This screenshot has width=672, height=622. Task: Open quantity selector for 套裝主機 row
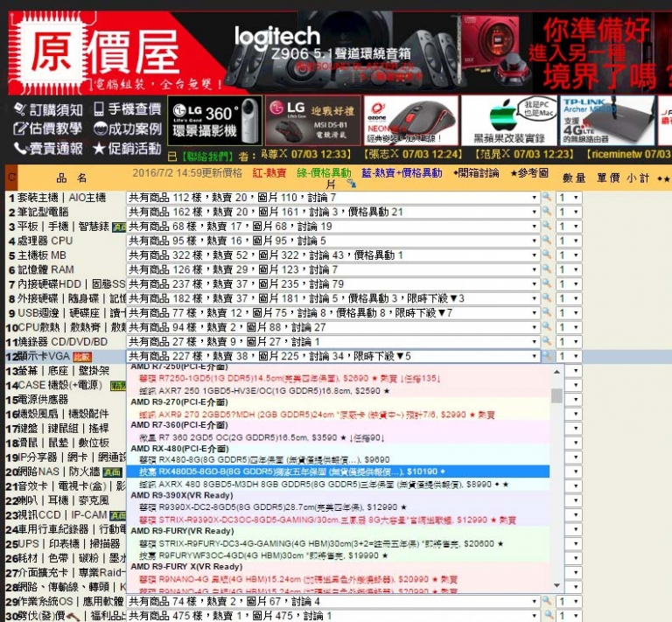(569, 198)
